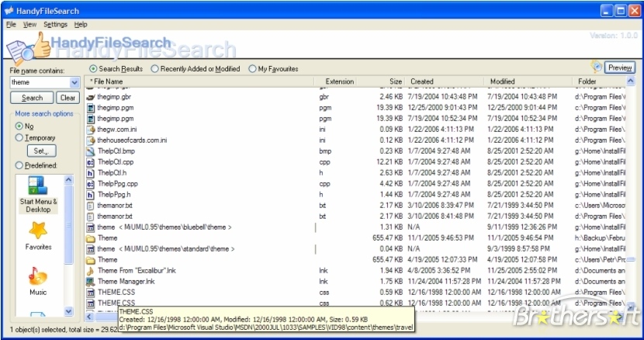Click the predefined list scroll-down arrow
The width and height of the screenshot is (644, 340).
68,311
